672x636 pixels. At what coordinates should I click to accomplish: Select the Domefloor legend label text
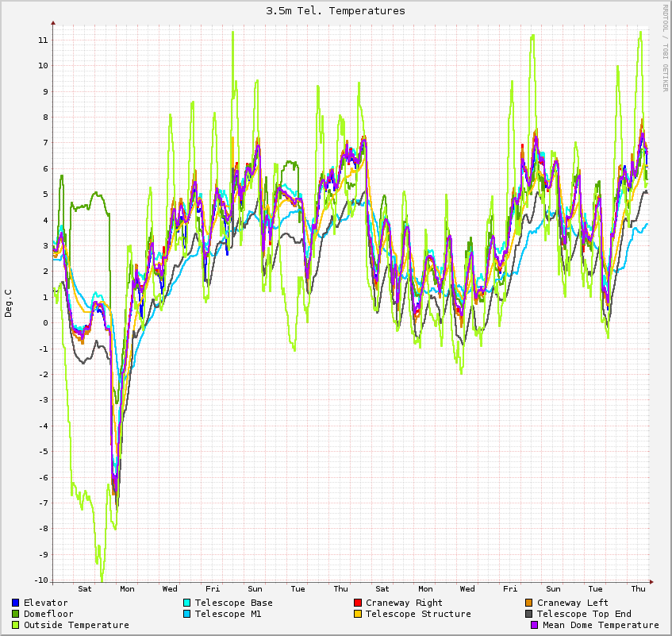48,614
